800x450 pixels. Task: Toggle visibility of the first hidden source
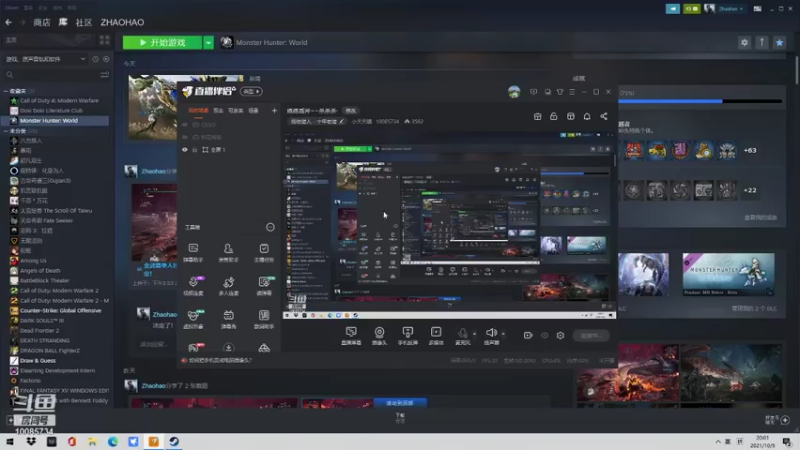tap(185, 124)
